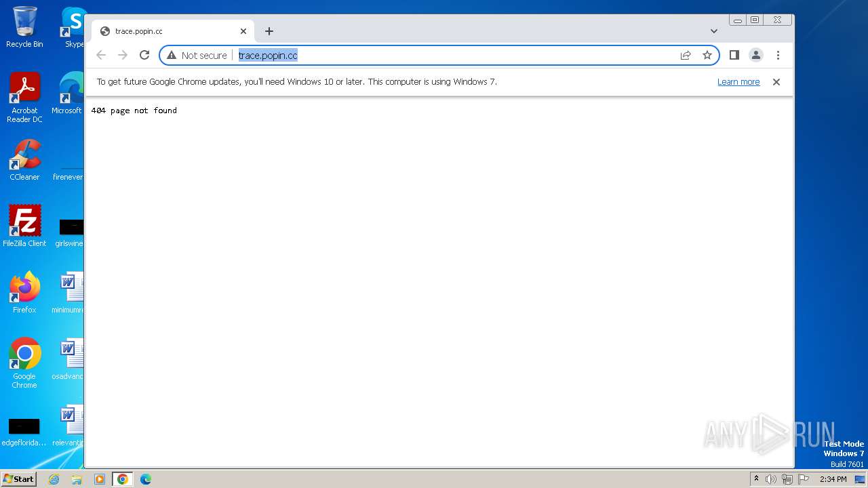Viewport: 868px width, 488px height.
Task: Open CCleaner desktop shortcut
Action: tap(24, 160)
